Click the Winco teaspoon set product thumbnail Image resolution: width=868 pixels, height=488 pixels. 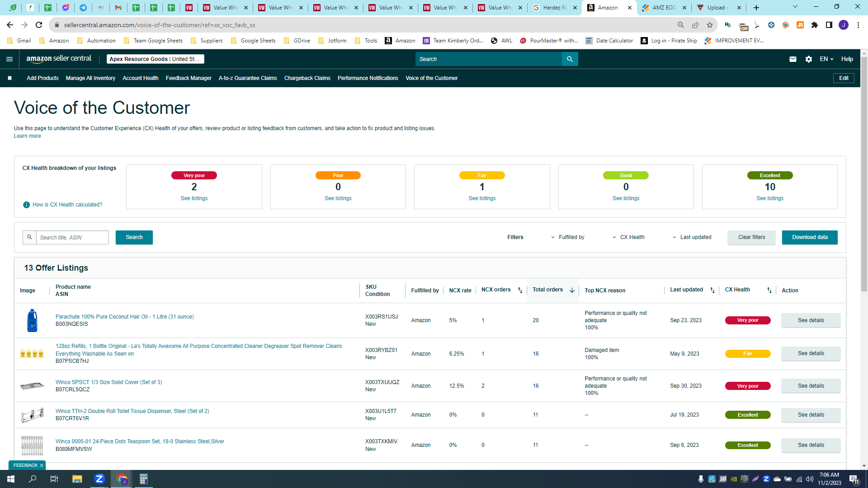click(32, 445)
